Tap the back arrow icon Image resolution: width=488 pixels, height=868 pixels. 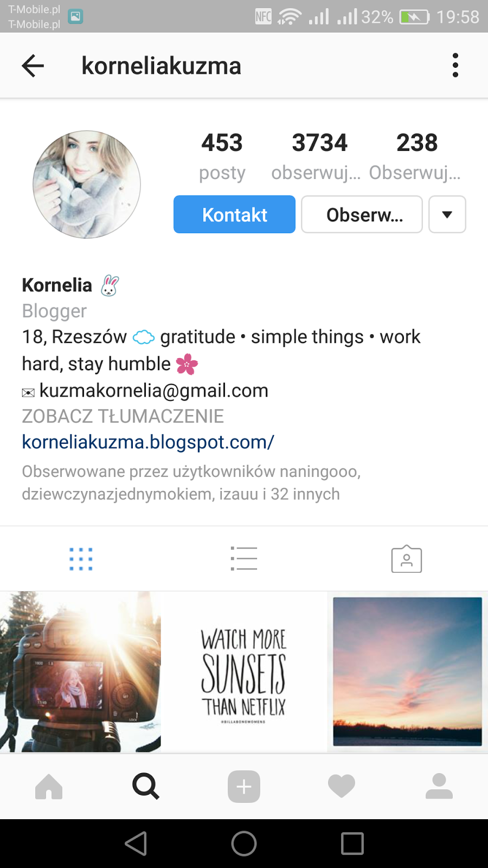[x=33, y=66]
